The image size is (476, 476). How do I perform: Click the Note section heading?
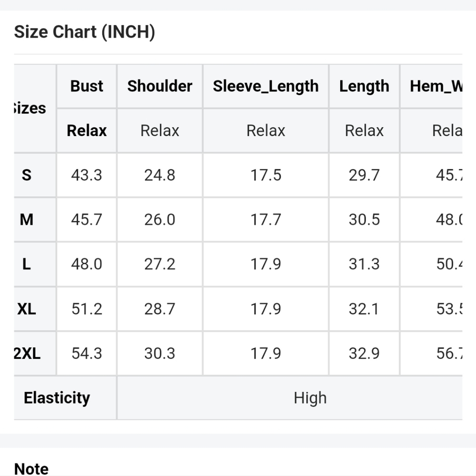(31, 469)
